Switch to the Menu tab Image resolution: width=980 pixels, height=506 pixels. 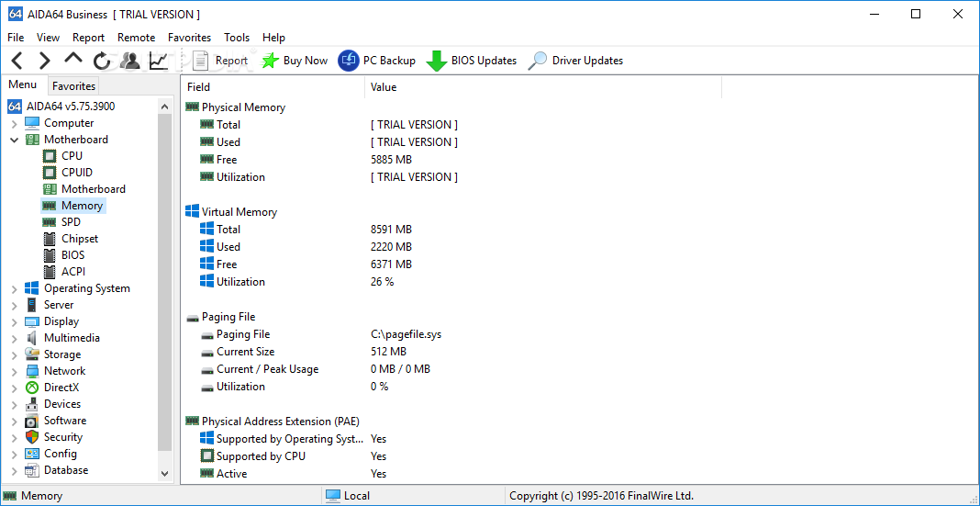pos(23,85)
